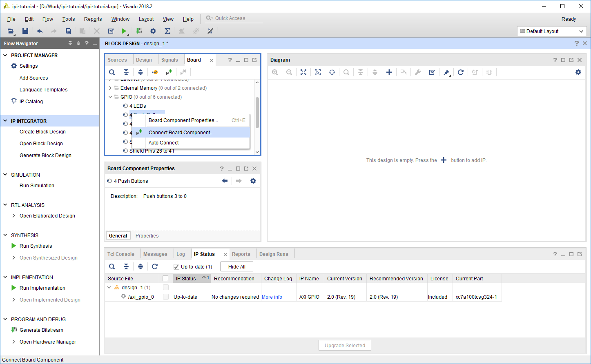The height and width of the screenshot is (364, 591).
Task: Tick the IP Status header select-all checkbox
Action: [165, 278]
